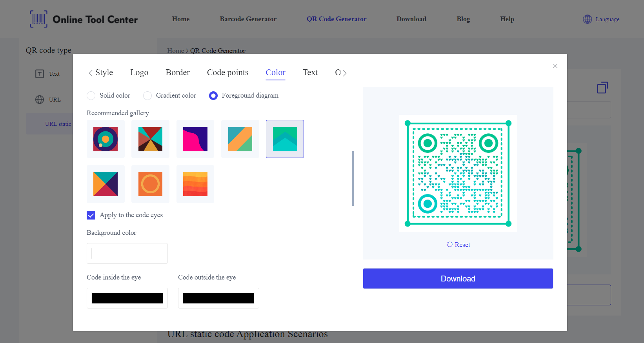Pick the concentric circles gallery pattern
Image resolution: width=644 pixels, height=343 pixels.
pyautogui.click(x=106, y=139)
